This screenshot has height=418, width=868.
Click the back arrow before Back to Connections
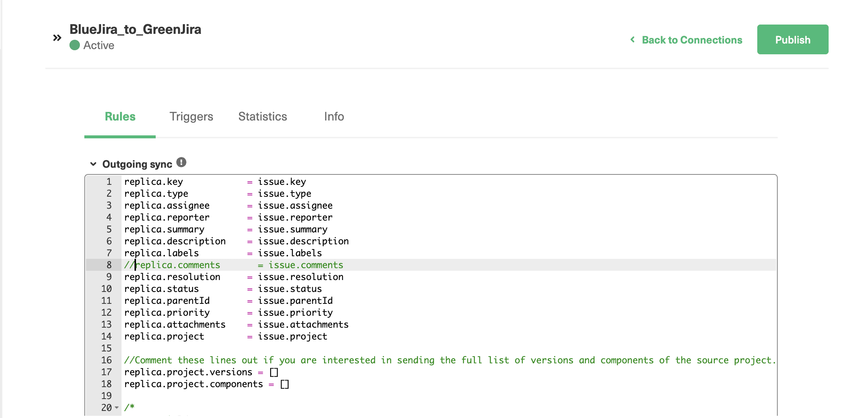coord(632,40)
